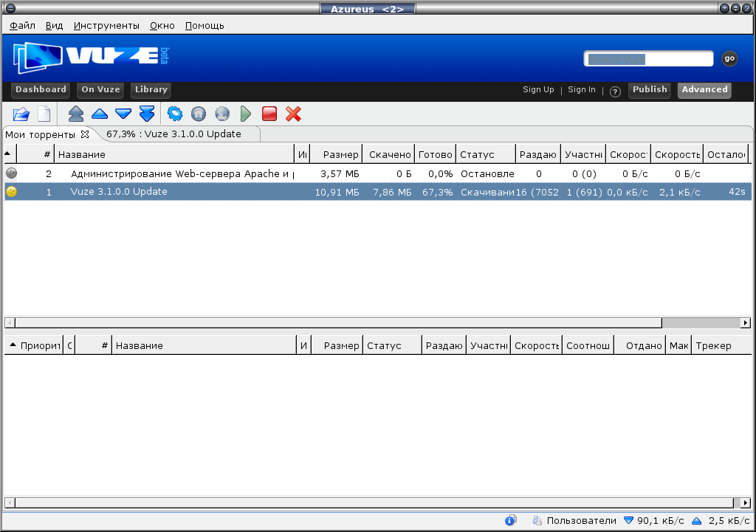Close the Мои торренты tab
The height and width of the screenshot is (532, 756).
click(x=85, y=134)
